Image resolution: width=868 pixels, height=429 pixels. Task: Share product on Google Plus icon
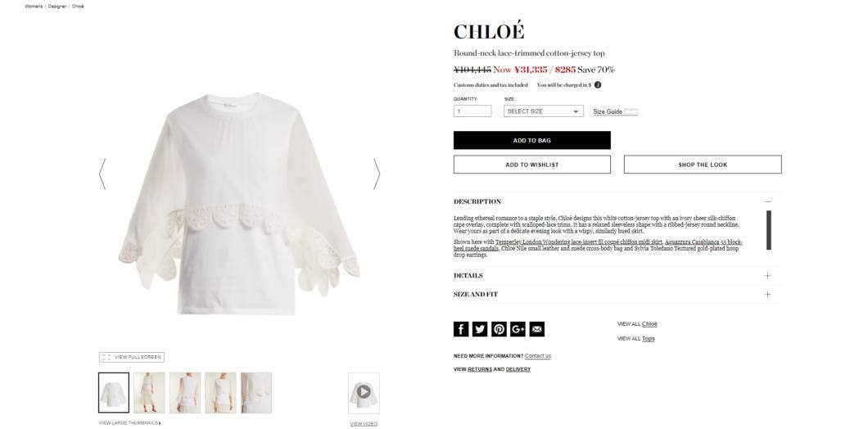pos(518,329)
